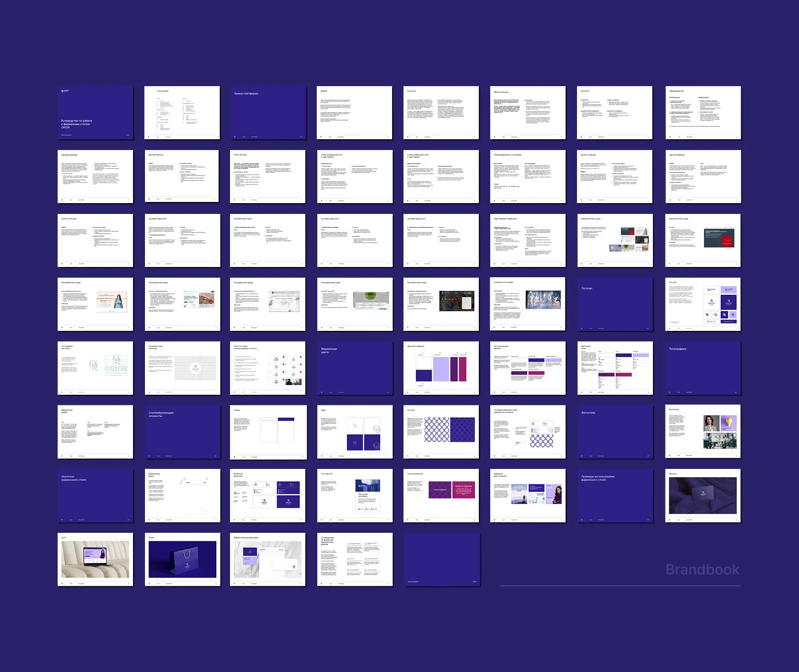Select the purple Логотип section divider page
Screen dimensions: 799x672
point(615,304)
